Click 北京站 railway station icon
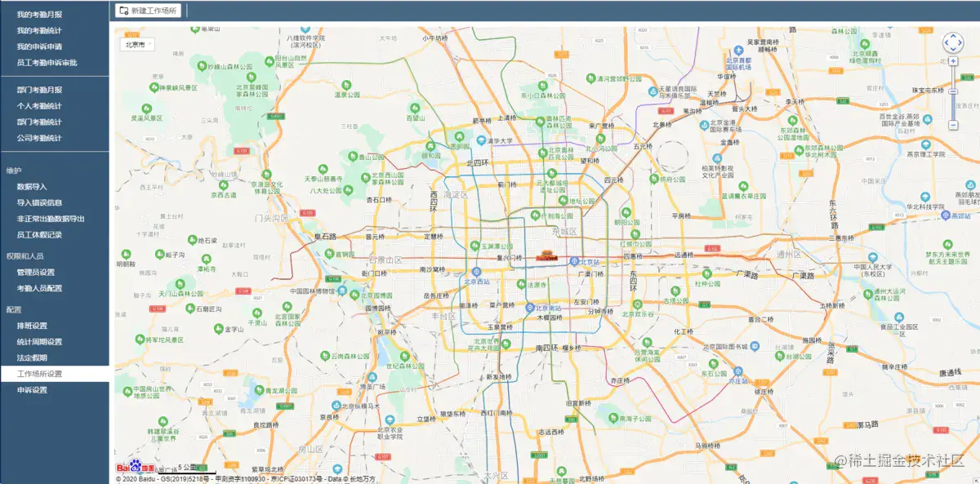The width and height of the screenshot is (980, 484). coord(574,262)
